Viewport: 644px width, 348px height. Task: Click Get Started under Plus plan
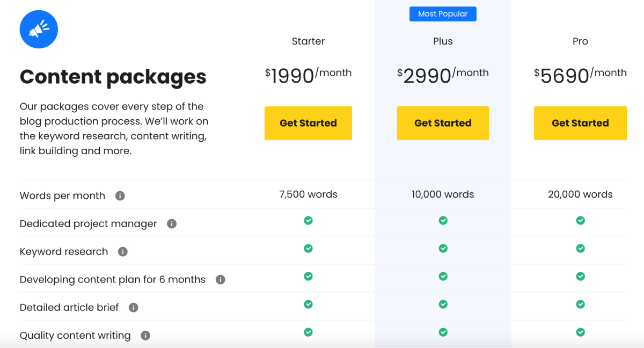tap(443, 123)
